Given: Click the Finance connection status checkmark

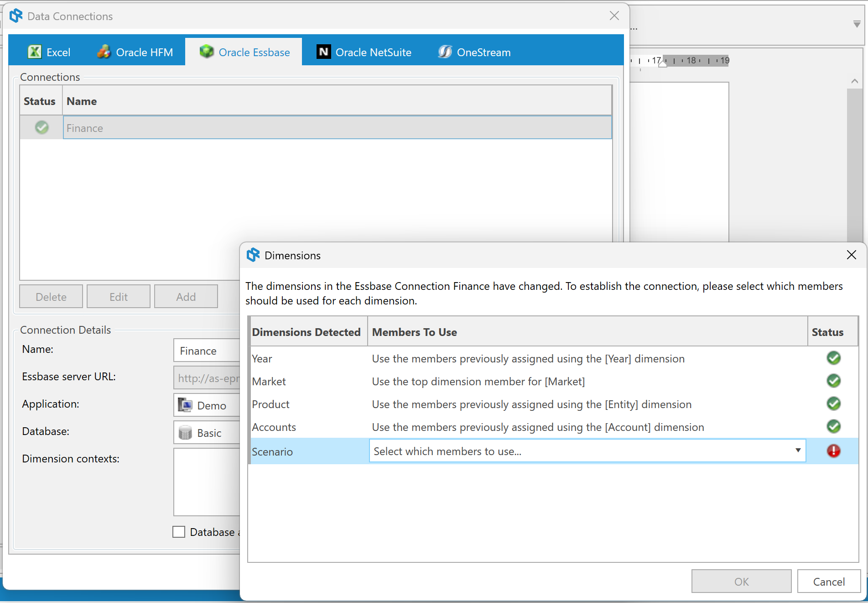Looking at the screenshot, I should (x=42, y=127).
